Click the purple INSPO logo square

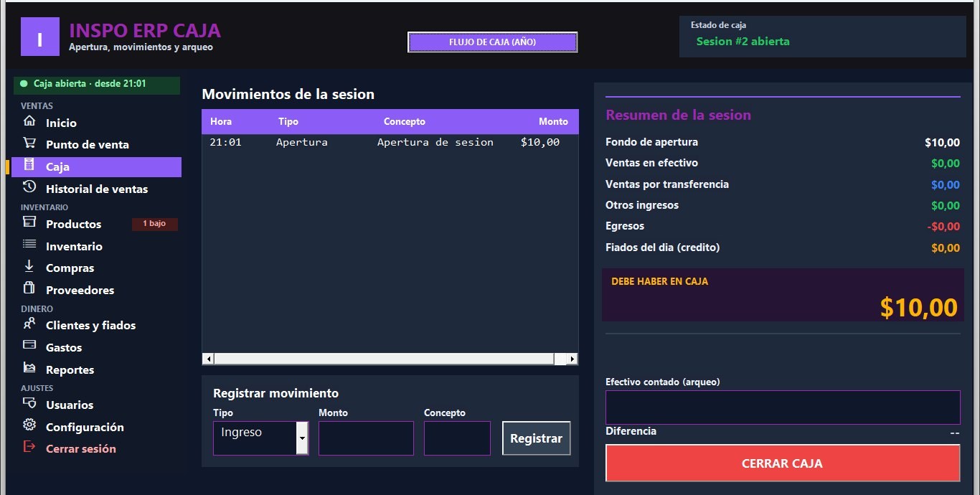[39, 37]
